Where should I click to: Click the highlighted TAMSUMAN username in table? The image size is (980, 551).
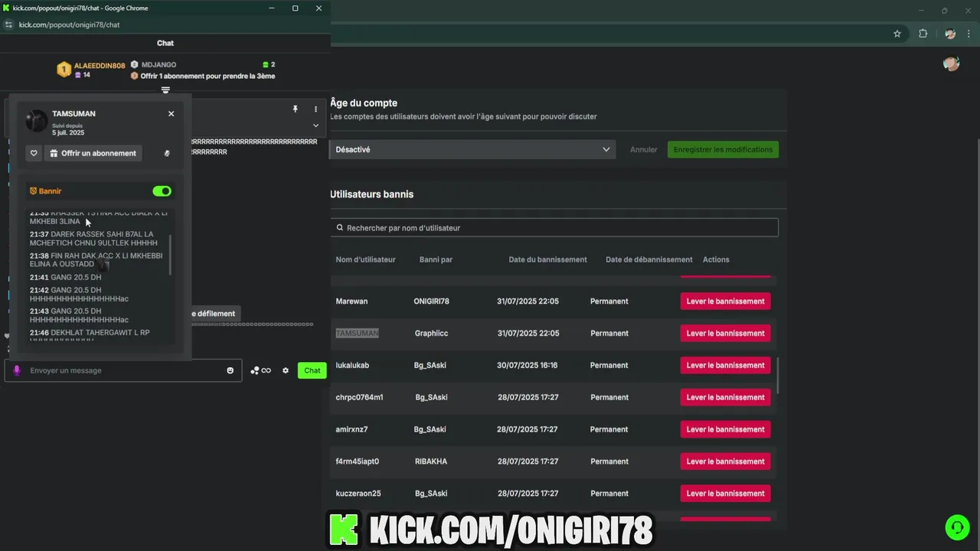tap(357, 333)
